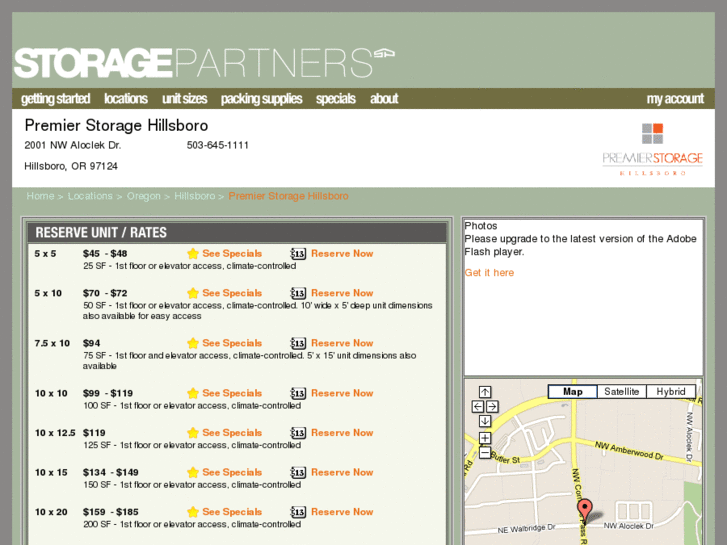Click the red location pin on the map
Image resolution: width=727 pixels, height=545 pixels.
pos(585,510)
